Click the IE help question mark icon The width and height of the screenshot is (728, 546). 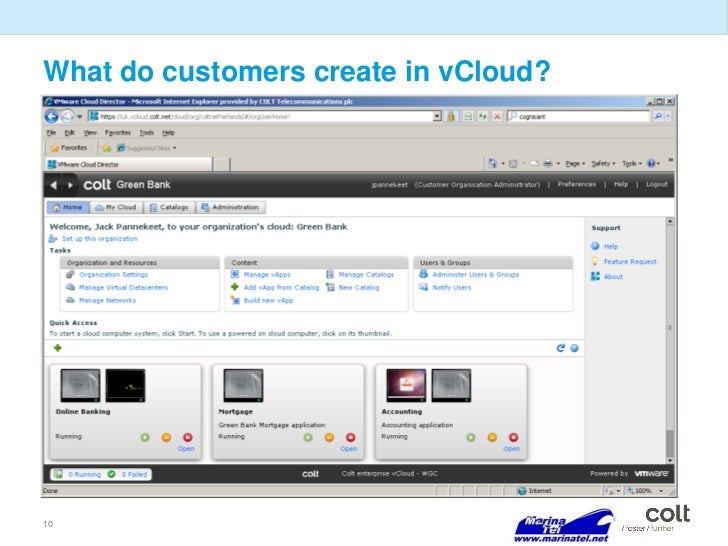click(651, 163)
